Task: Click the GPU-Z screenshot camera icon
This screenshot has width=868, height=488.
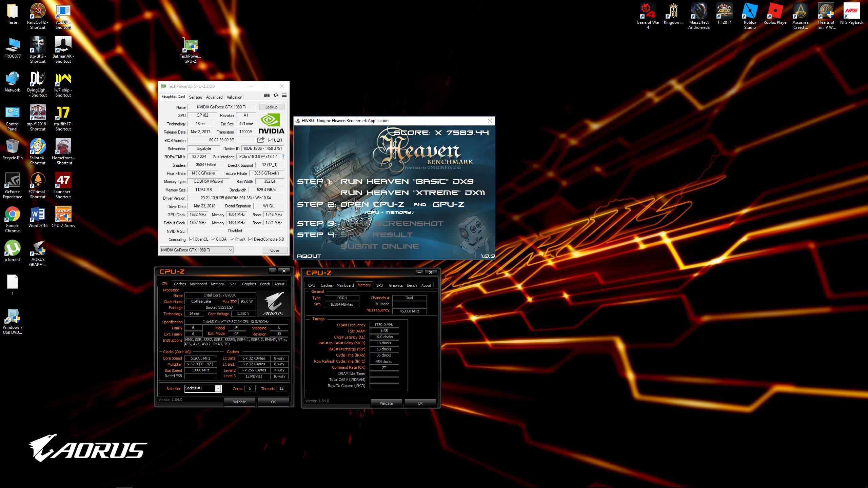Action: (267, 96)
